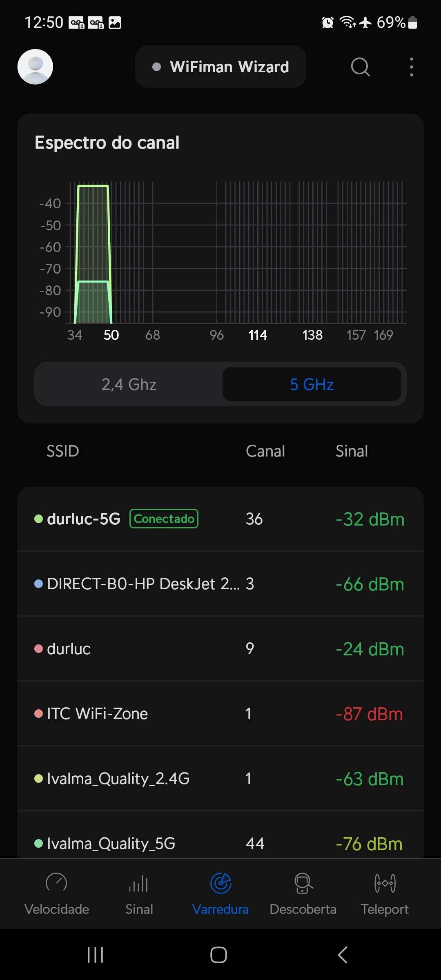The image size is (441, 980).
Task: Sort by the Canal column header
Action: [265, 451]
